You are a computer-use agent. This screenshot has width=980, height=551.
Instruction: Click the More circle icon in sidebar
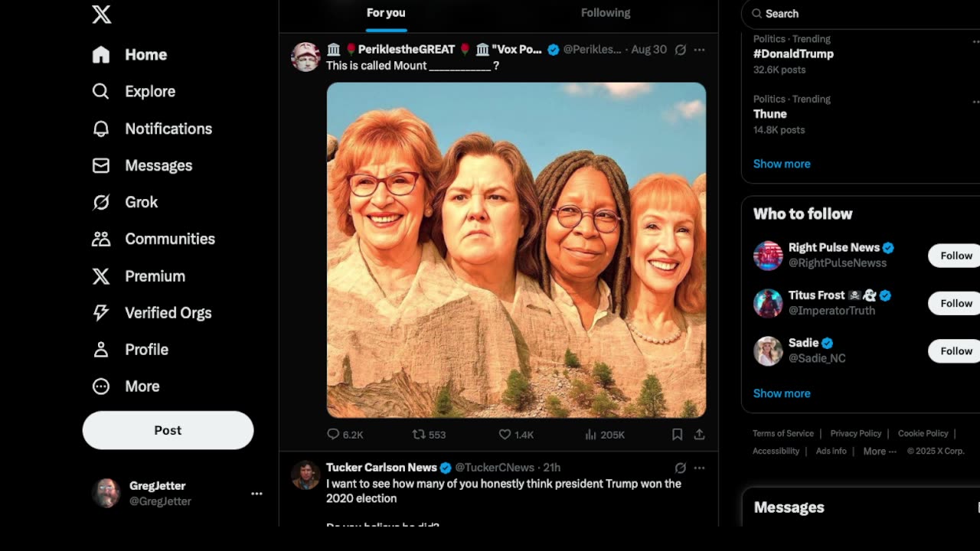[x=101, y=386]
